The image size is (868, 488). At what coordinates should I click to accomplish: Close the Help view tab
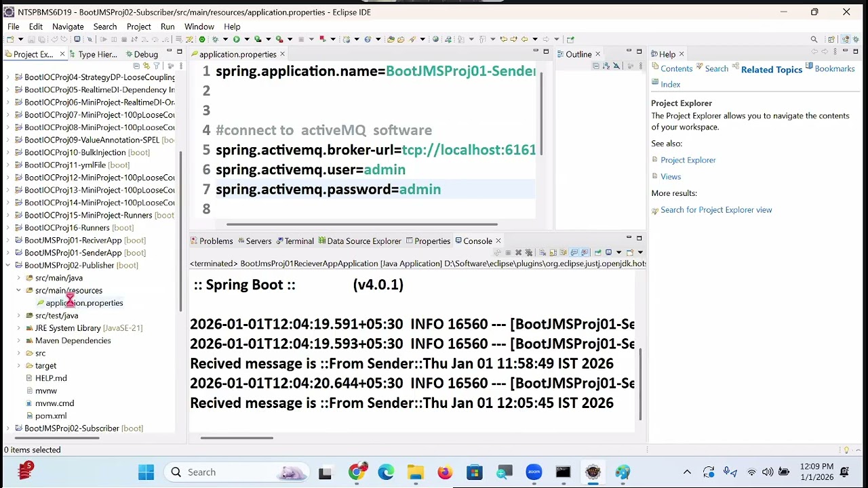(682, 54)
